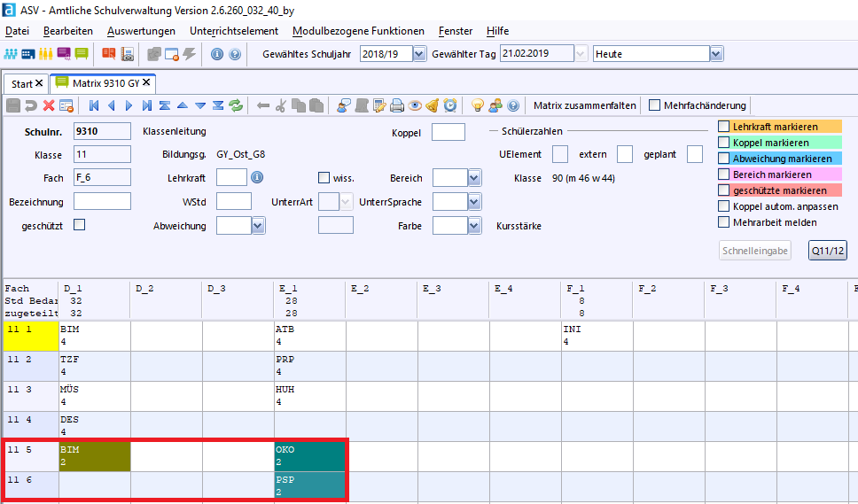Select the teal PSP cell in row 11 6
This screenshot has width=858, height=504.
(309, 485)
